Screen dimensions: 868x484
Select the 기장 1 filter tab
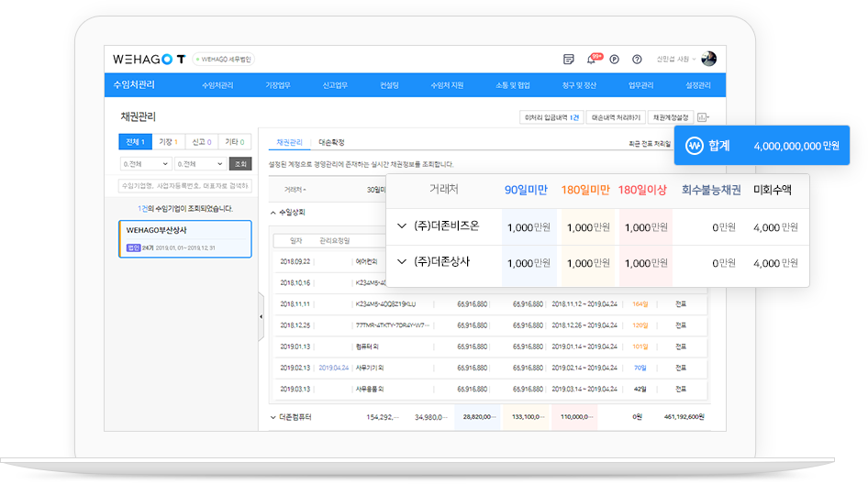point(168,142)
